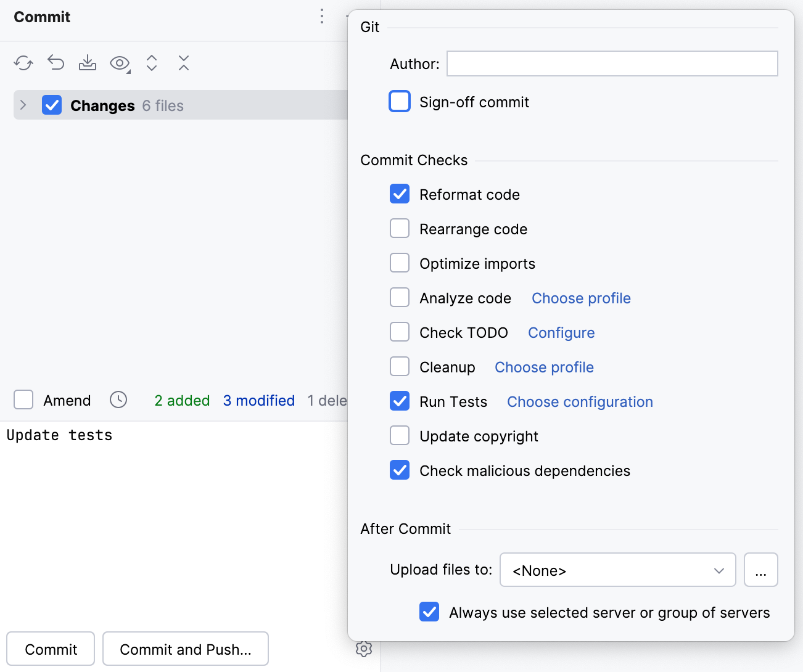Screen dimensions: 803x672
Task: Click the Commit button
Action: (x=51, y=649)
